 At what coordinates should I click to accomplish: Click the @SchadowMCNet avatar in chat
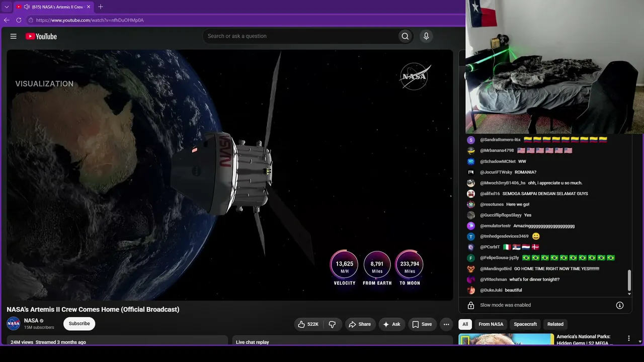tap(471, 161)
